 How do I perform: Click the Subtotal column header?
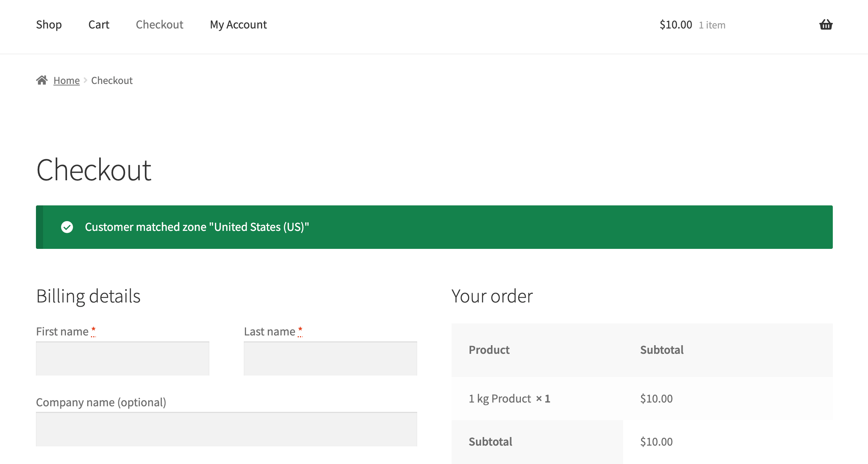661,350
